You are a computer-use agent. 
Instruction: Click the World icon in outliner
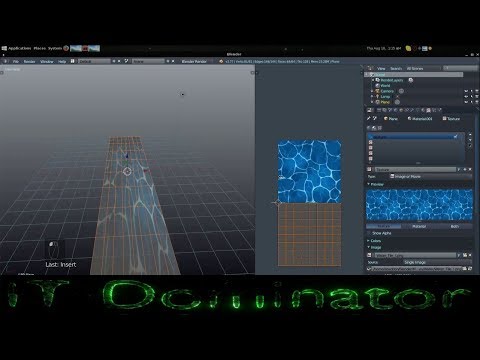pos(378,85)
